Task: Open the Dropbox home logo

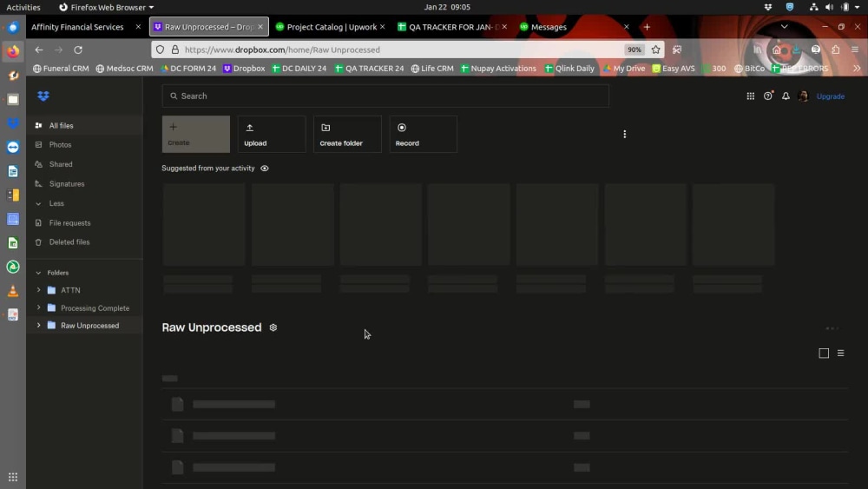Action: (43, 96)
